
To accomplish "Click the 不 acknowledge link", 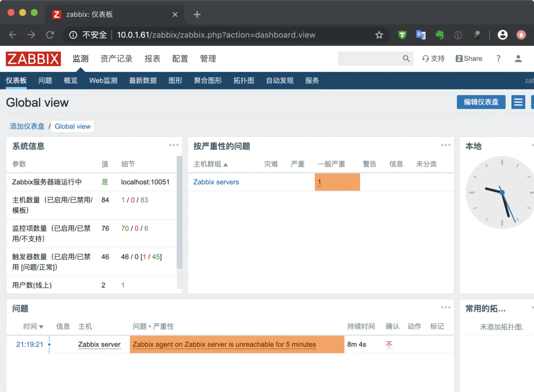I will tap(389, 344).
